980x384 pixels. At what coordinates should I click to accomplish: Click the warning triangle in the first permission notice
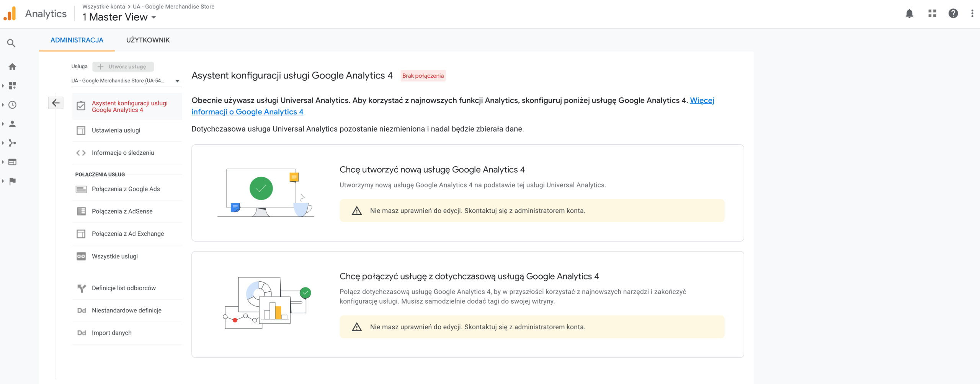tap(357, 211)
